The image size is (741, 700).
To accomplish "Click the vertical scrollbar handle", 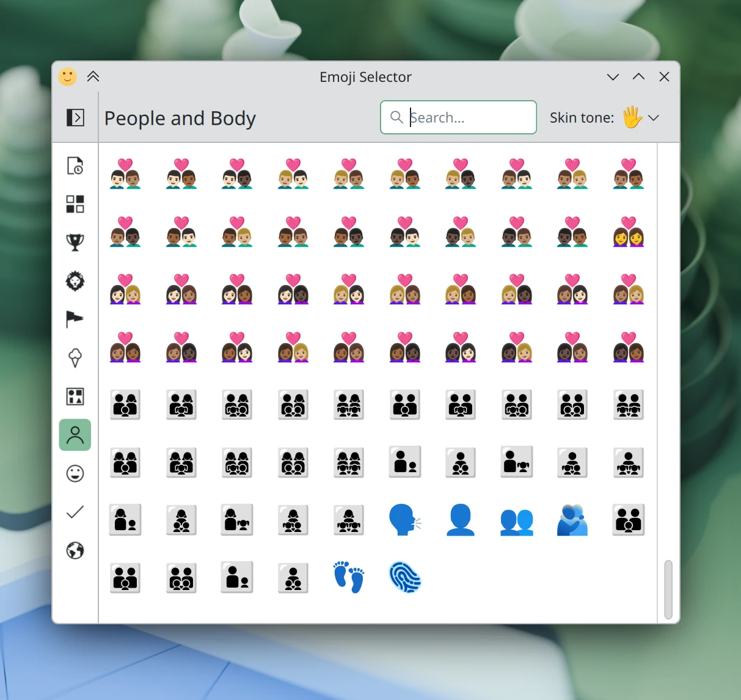I will [668, 589].
